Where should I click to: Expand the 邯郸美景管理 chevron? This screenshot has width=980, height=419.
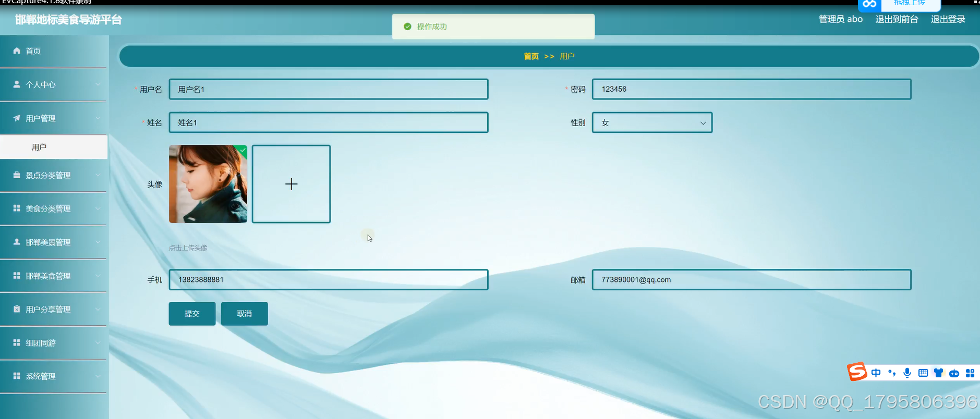[x=98, y=242]
